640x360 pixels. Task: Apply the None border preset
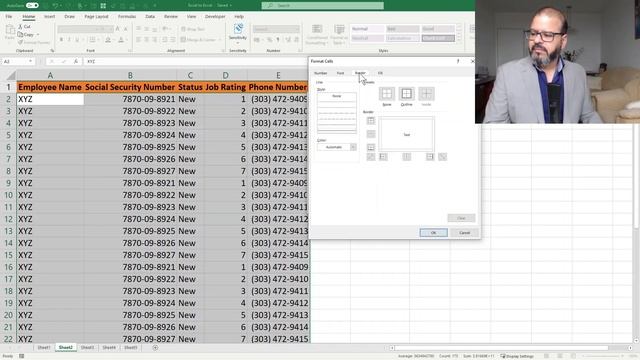click(387, 94)
